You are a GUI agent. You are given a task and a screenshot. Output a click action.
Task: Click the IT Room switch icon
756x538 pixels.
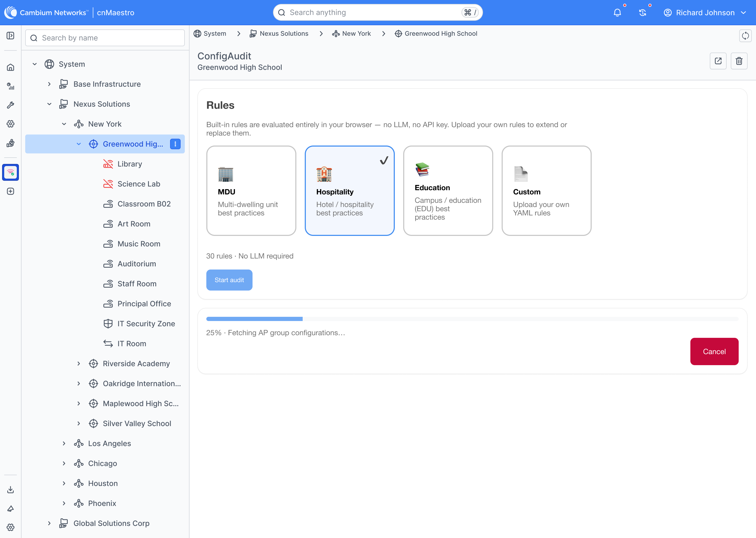coord(108,344)
